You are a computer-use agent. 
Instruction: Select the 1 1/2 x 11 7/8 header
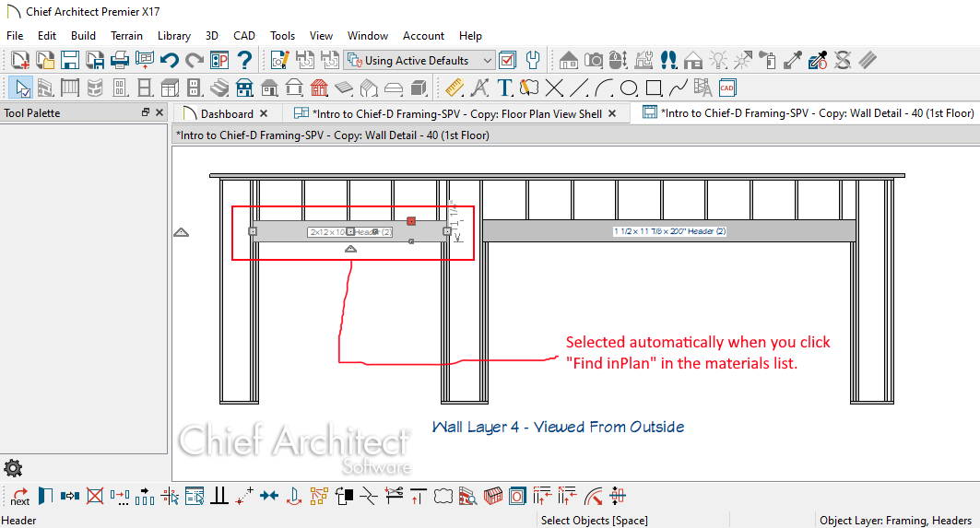pyautogui.click(x=669, y=231)
